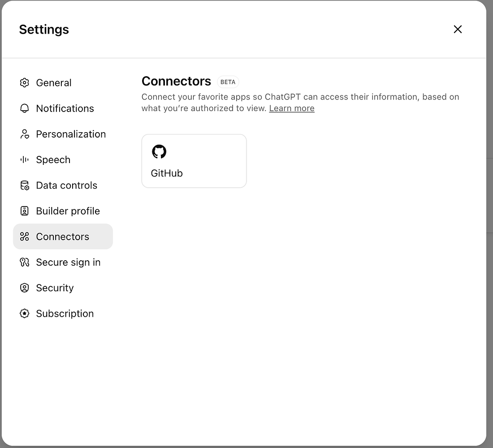The image size is (493, 448).
Task: Click the Personalization person icon
Action: click(25, 134)
